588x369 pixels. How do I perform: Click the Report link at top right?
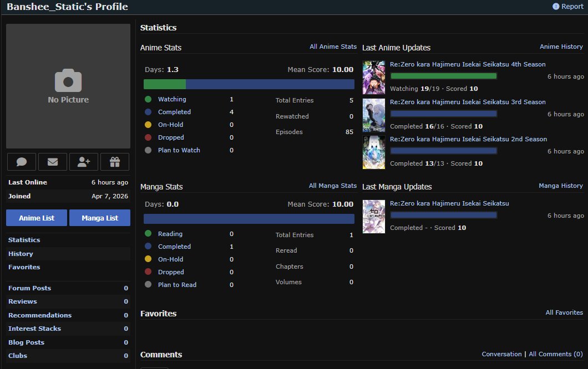coord(572,6)
